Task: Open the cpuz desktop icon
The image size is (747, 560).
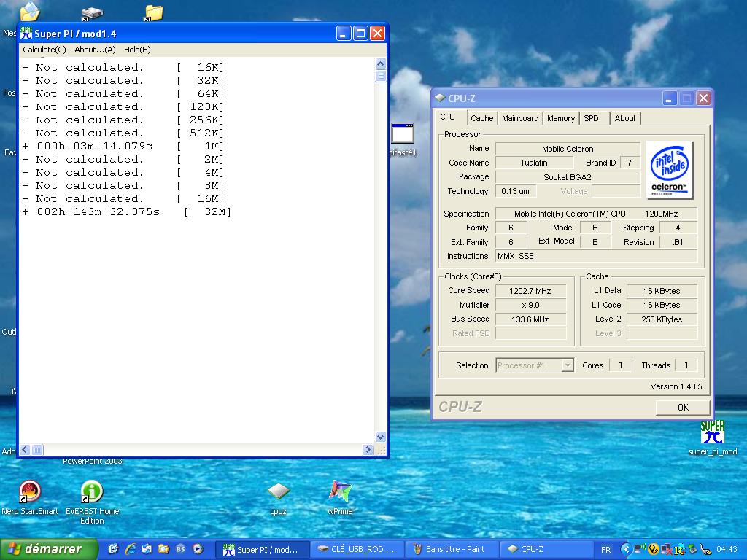Action: [x=278, y=498]
